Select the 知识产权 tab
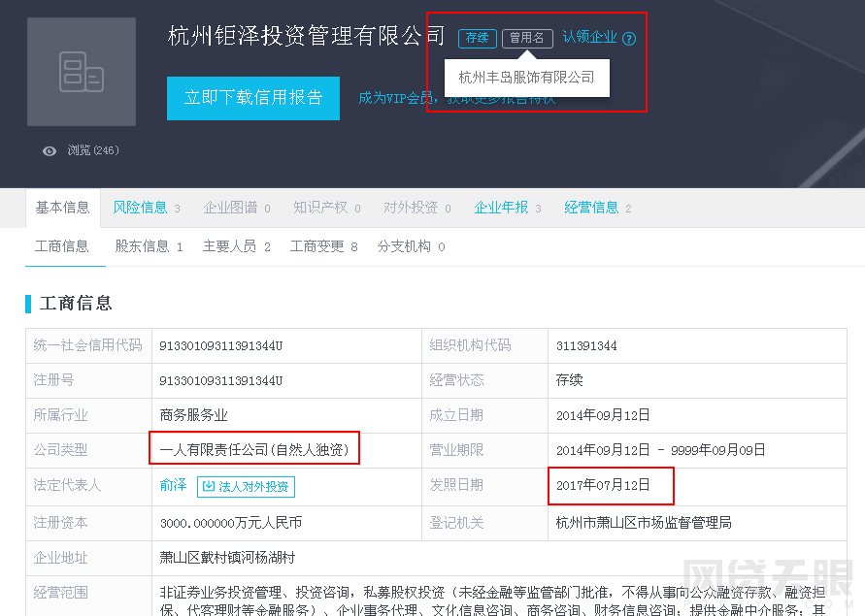Viewport: 865px width, 616px height. [321, 208]
